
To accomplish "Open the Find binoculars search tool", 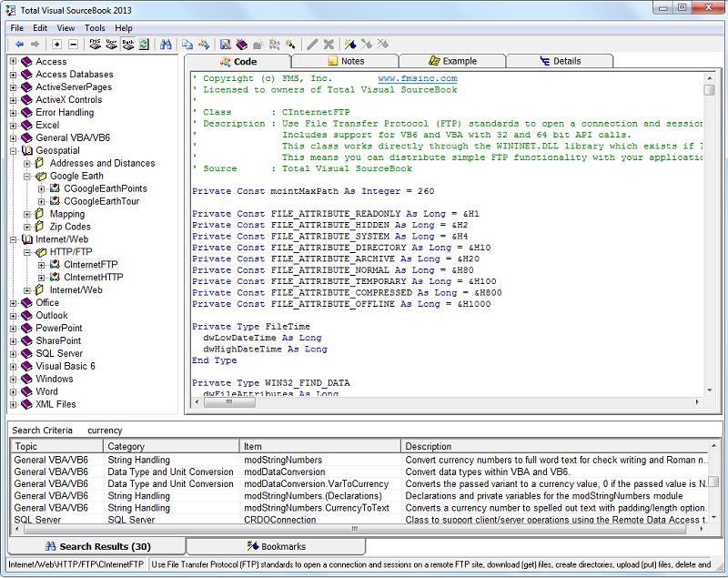I will click(x=165, y=43).
